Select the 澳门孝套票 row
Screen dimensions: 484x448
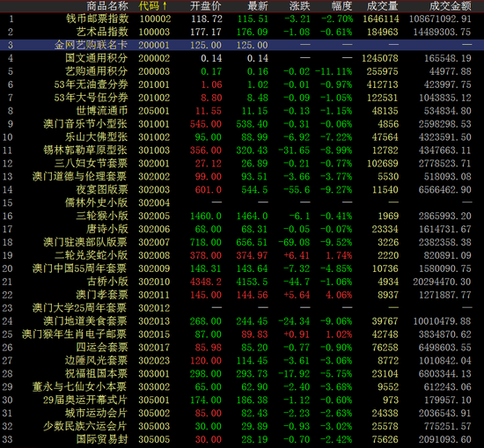coord(242,295)
